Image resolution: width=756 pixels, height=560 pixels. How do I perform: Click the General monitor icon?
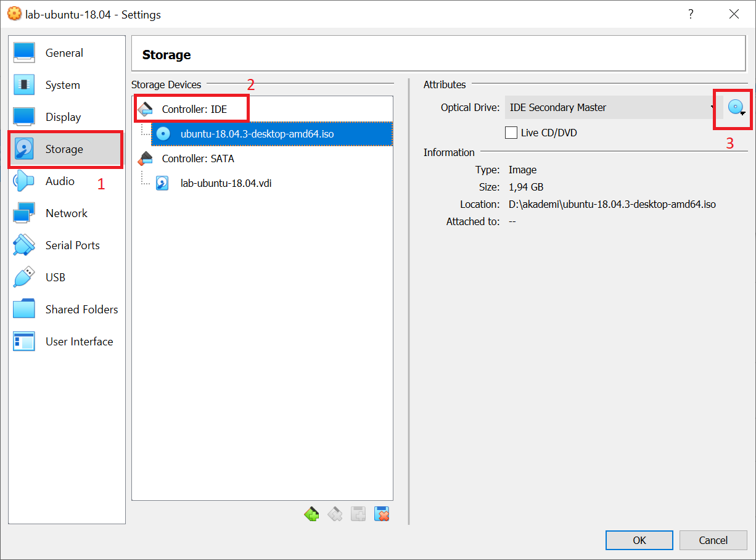(x=24, y=53)
